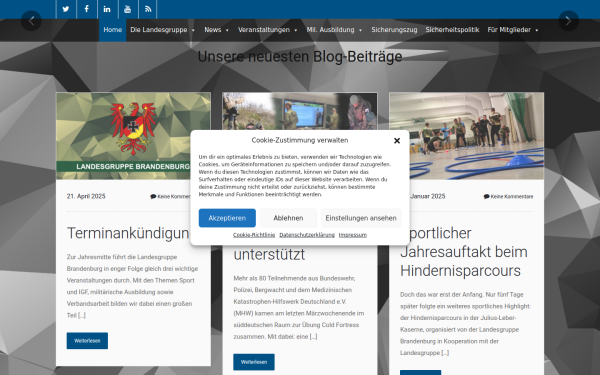This screenshot has height=375, width=600.
Task: Click comment icon beside 21. April 2025
Action: click(x=153, y=197)
